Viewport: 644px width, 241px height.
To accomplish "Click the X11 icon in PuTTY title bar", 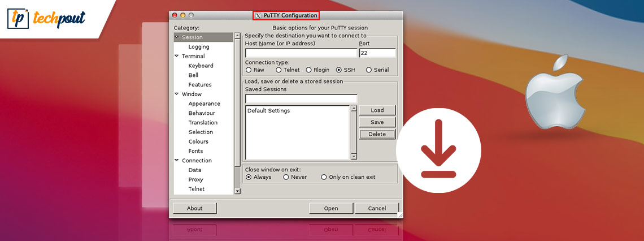I will [x=258, y=16].
